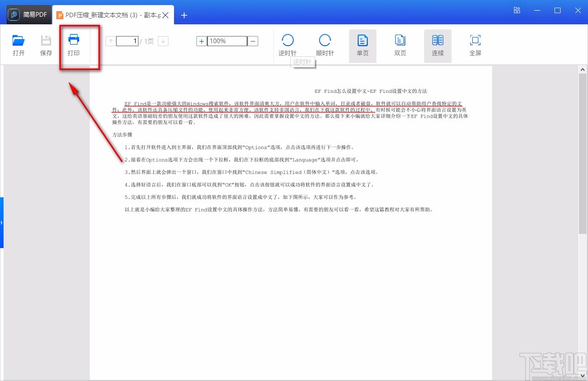This screenshot has width=588, height=381.
Task: Open the app menu icon near minimize button
Action: tap(516, 10)
